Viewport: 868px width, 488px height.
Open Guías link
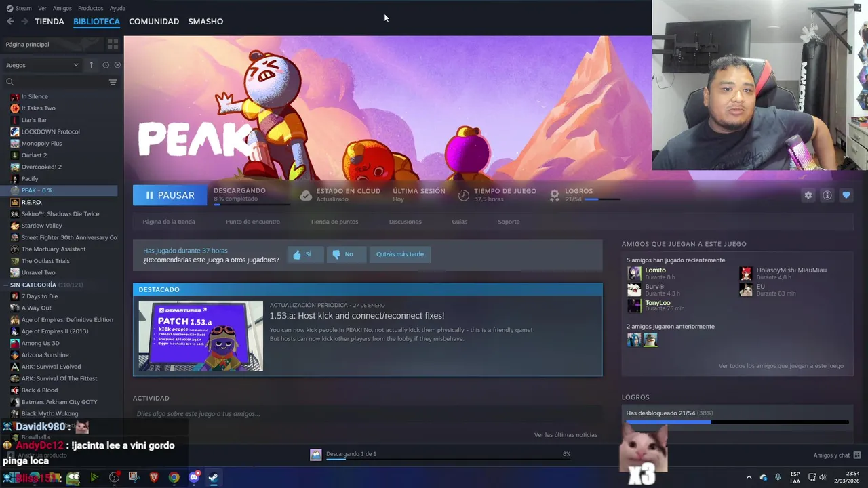click(460, 222)
